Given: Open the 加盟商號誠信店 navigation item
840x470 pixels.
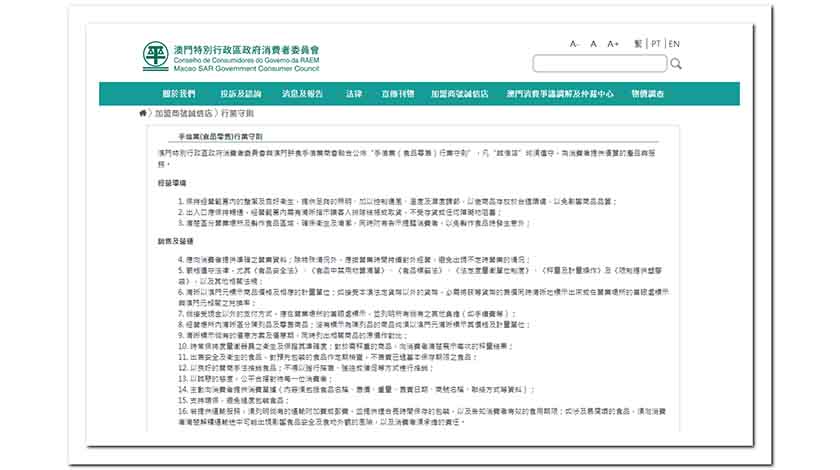Looking at the screenshot, I should (x=459, y=94).
